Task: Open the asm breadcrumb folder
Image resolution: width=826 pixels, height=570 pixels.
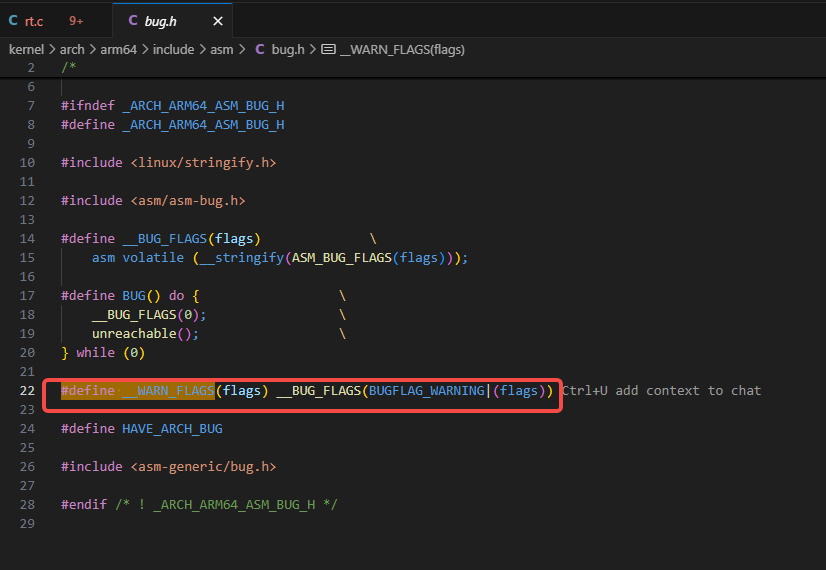Action: coord(222,50)
